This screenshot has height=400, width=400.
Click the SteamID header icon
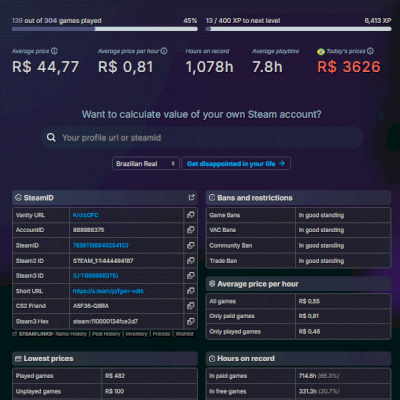(x=19, y=198)
